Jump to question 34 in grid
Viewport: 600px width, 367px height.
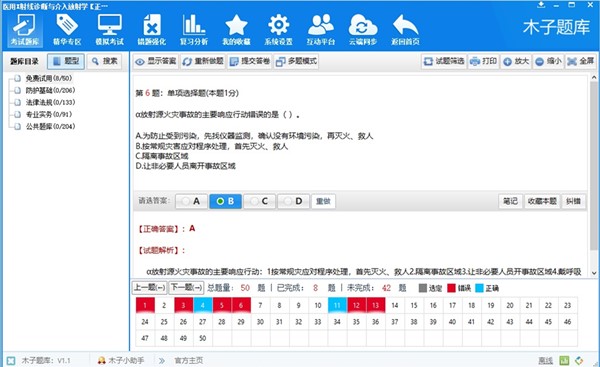[337, 322]
